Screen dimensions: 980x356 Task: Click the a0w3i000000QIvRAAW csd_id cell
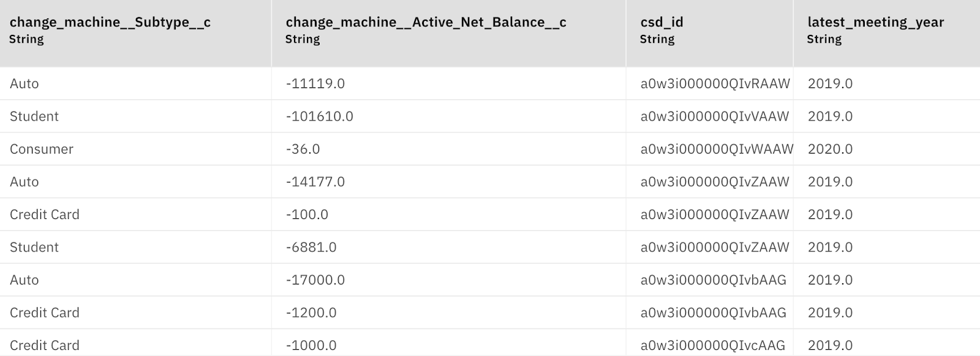tap(715, 84)
